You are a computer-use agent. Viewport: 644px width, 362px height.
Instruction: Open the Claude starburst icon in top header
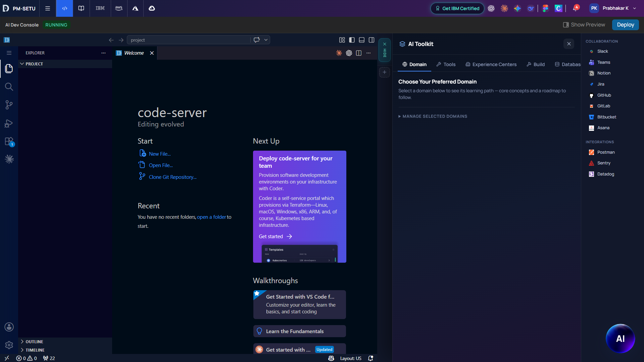pyautogui.click(x=504, y=8)
